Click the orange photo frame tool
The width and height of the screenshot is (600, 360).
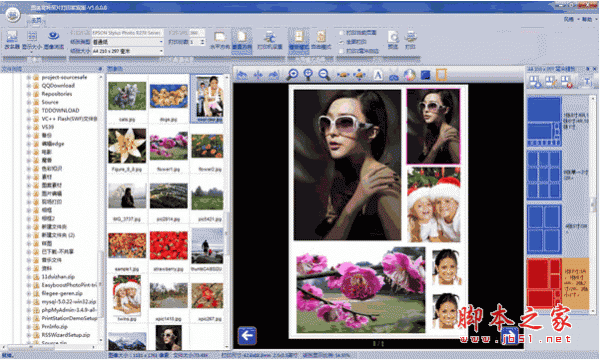click(x=441, y=75)
